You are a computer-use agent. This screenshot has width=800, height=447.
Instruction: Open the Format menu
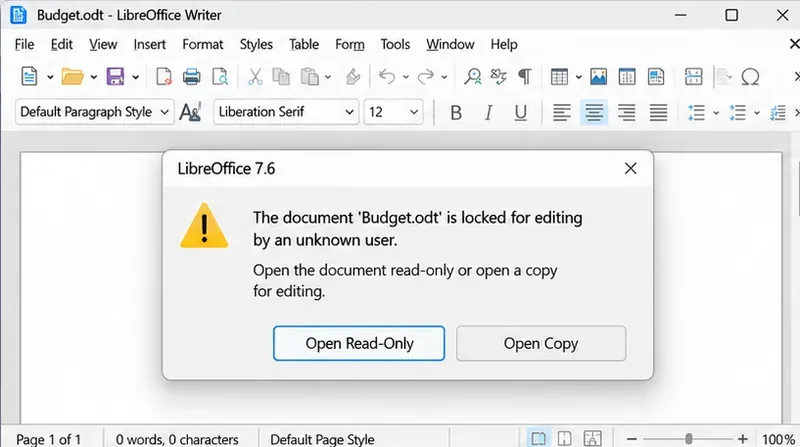click(x=203, y=44)
